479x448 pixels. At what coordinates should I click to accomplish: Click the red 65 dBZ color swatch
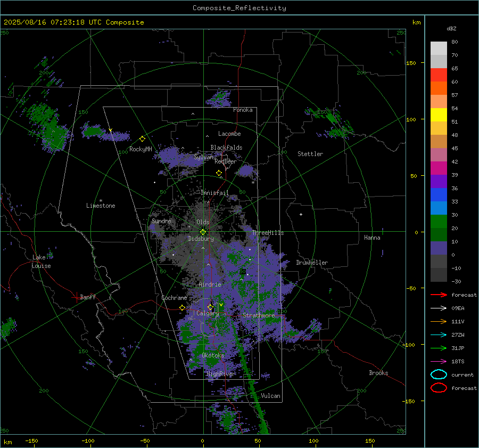click(439, 75)
